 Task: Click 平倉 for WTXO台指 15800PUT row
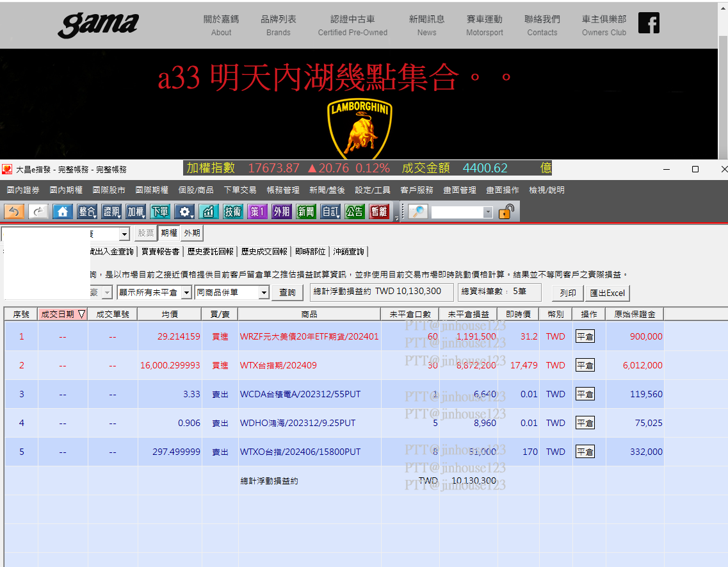(x=585, y=452)
